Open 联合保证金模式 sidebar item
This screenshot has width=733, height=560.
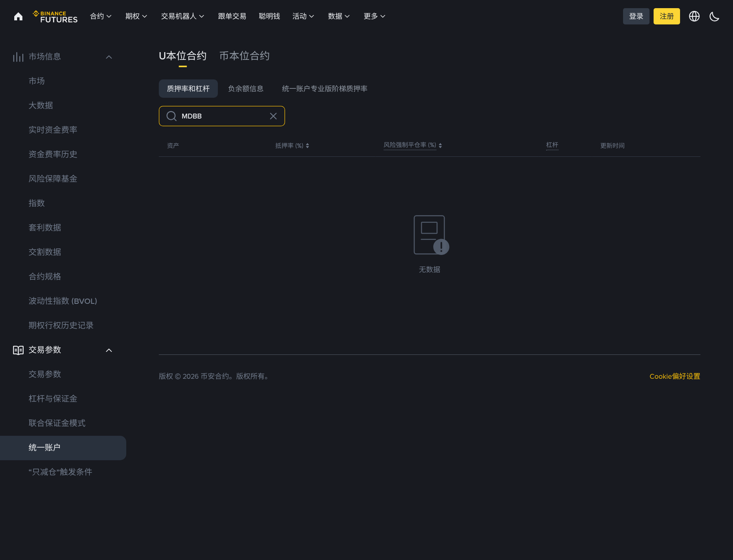tap(57, 423)
